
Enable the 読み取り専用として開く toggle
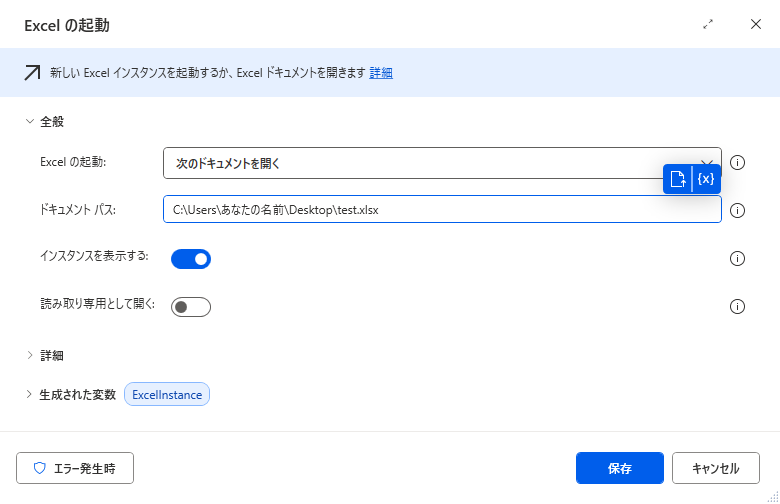click(x=191, y=307)
